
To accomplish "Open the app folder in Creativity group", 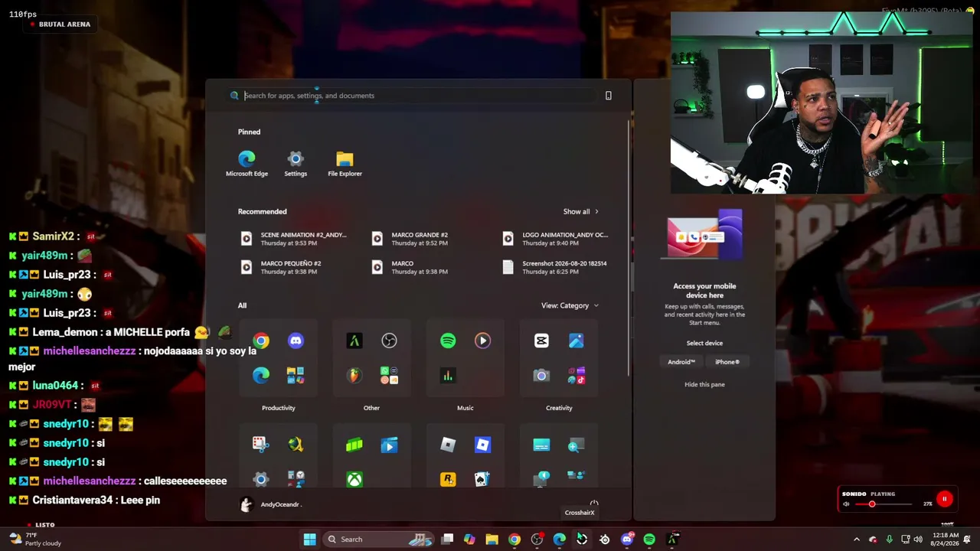I will [576, 375].
